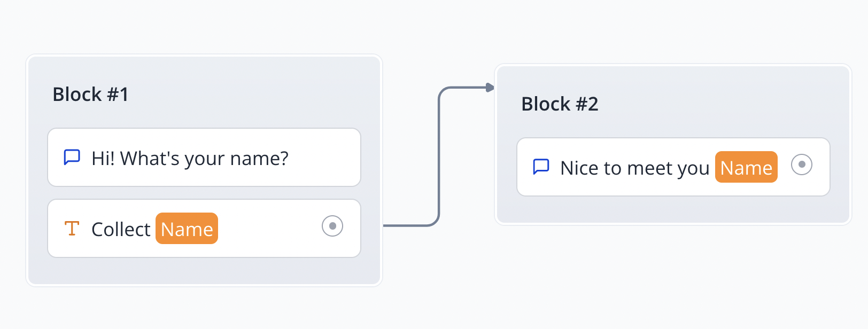Click the arrowhead entering Block #2
Viewport: 868px width, 329px height.
point(490,88)
